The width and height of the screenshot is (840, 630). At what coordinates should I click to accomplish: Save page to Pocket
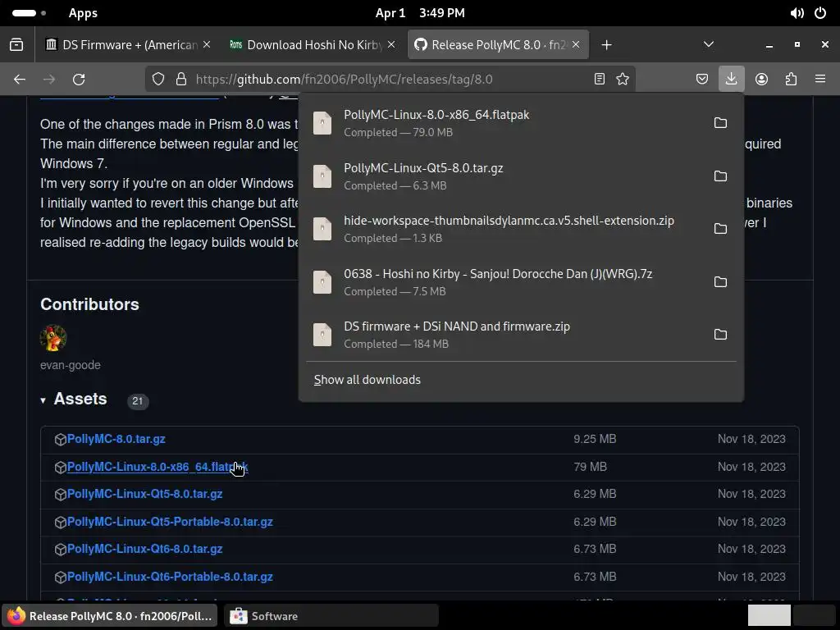(702, 80)
